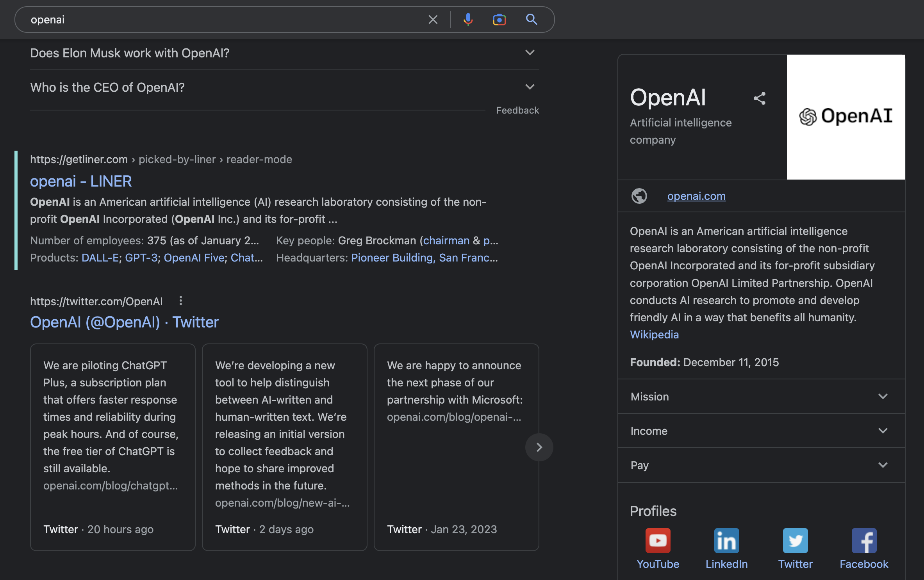This screenshot has width=924, height=580.
Task: Open the DALL-E product link
Action: coord(100,258)
